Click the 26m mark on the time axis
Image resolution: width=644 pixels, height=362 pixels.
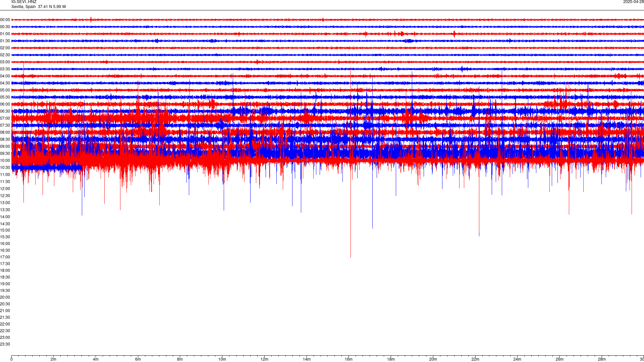pos(559,359)
